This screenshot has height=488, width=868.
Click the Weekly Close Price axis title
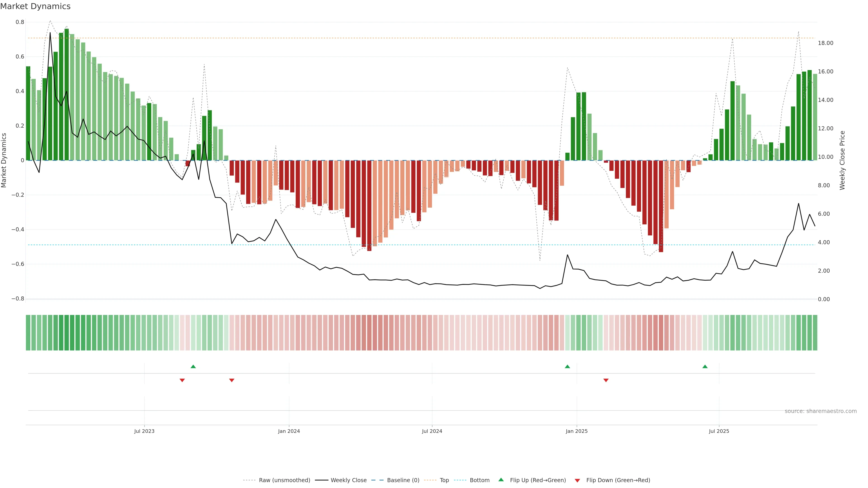click(842, 160)
